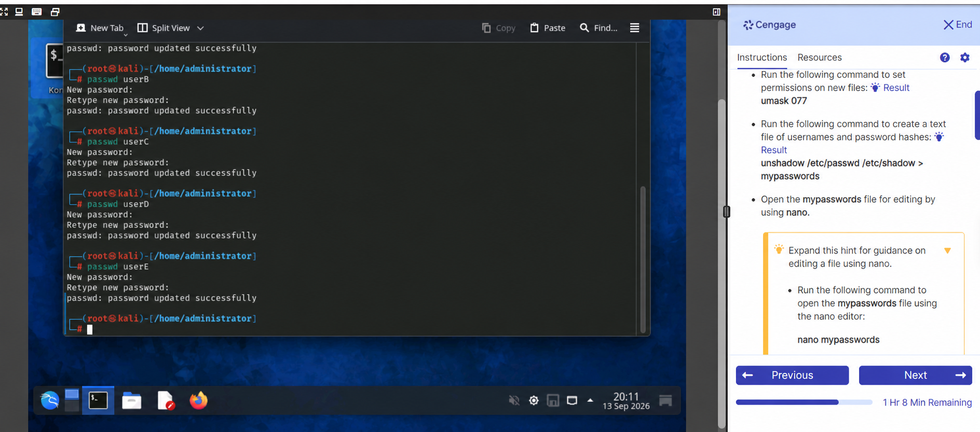Switch to the Resources tab
Viewport: 980px width, 432px height.
(x=820, y=58)
